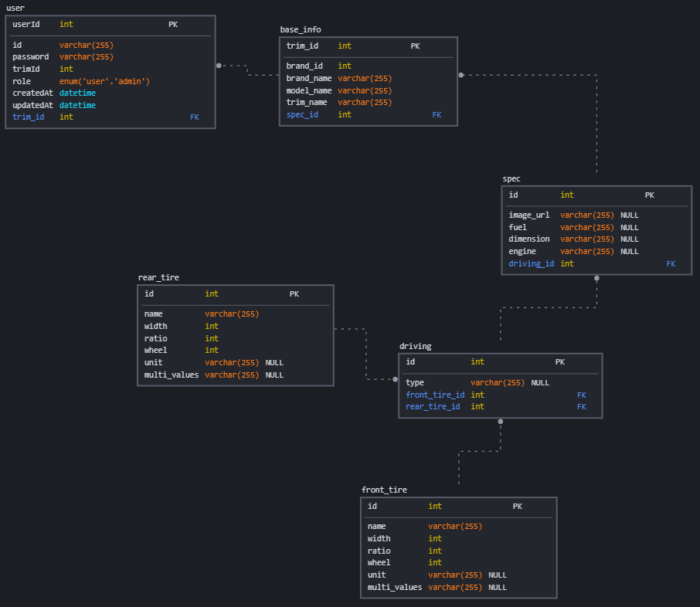Click the spec table title
The image size is (700, 607).
[x=511, y=178]
